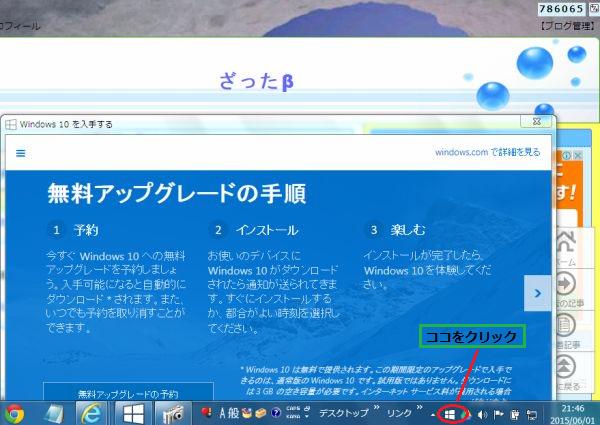Click the back-to-top double arrow icon
This screenshot has height=425, width=600.
[x=565, y=366]
